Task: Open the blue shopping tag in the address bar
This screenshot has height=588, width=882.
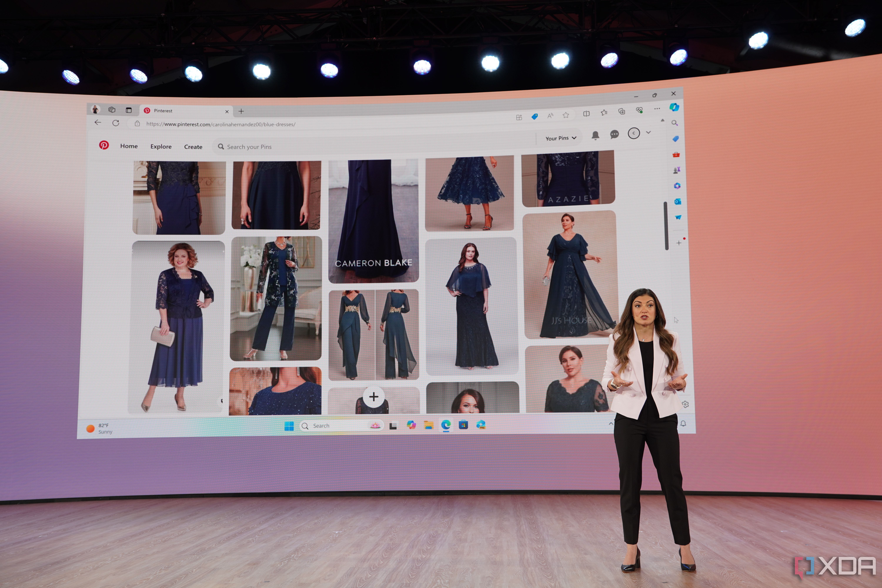Action: [x=535, y=117]
